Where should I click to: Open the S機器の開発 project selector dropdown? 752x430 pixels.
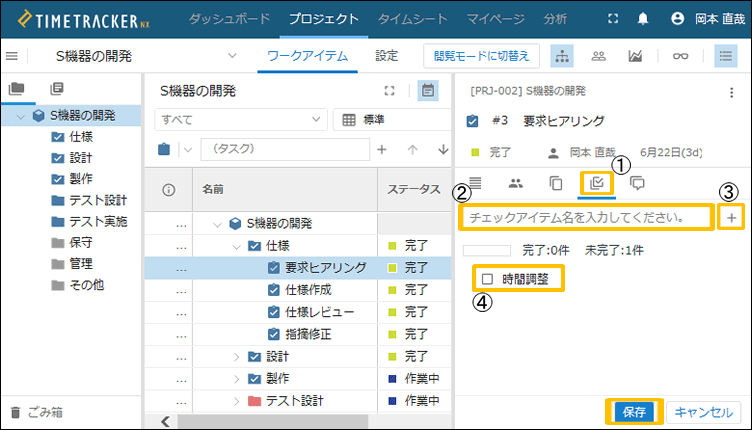click(232, 56)
